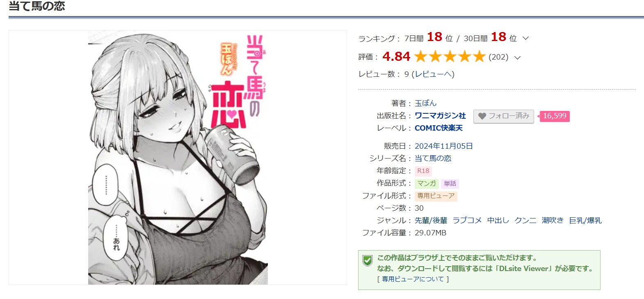Open author 玉ぼん page

(x=426, y=103)
